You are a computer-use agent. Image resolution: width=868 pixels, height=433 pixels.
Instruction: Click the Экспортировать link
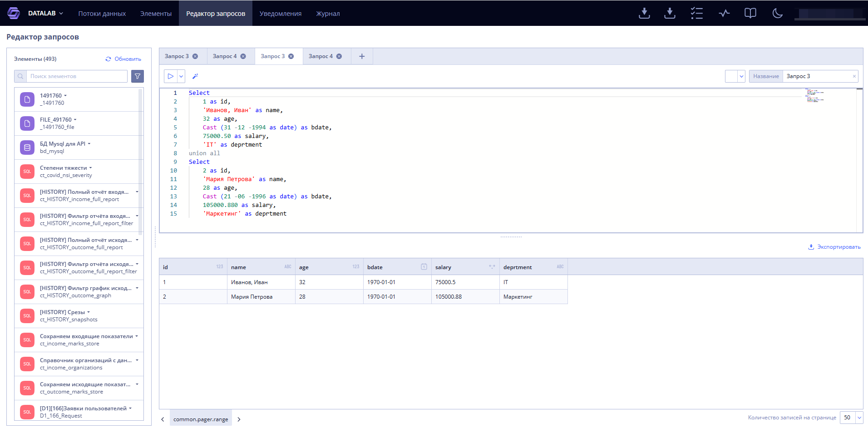[x=834, y=247]
